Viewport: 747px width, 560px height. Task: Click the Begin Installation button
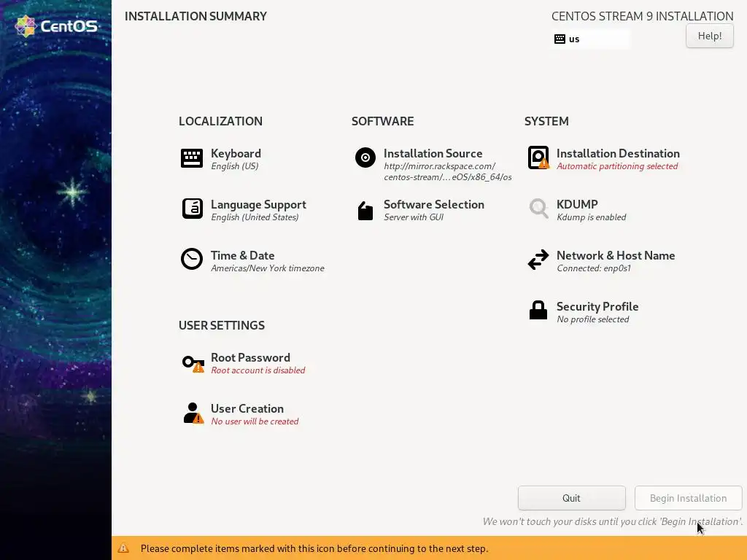pyautogui.click(x=688, y=498)
